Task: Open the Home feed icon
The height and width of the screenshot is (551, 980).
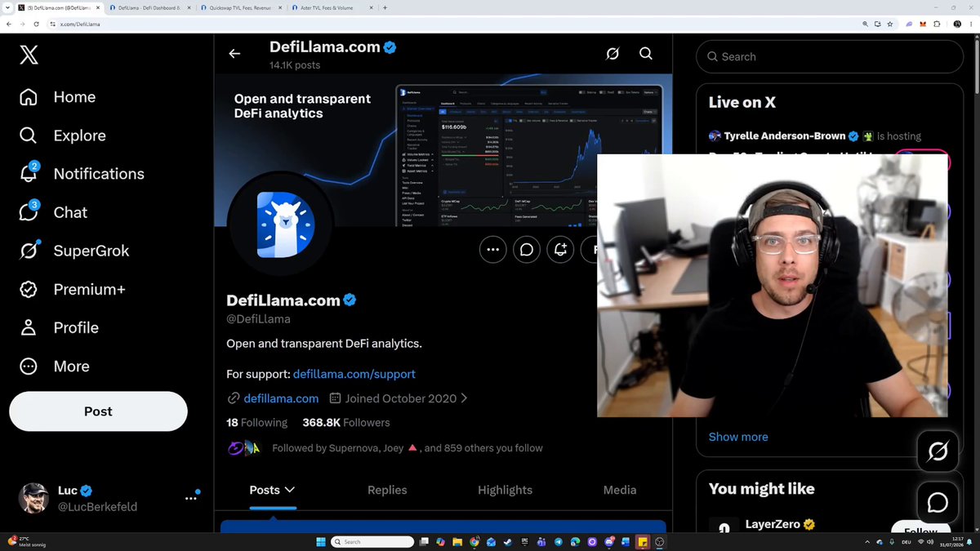Action: [29, 97]
